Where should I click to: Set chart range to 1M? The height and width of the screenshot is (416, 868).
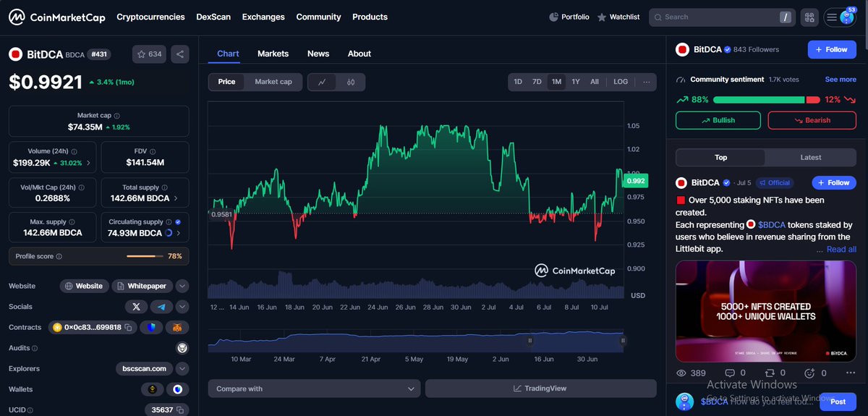coord(556,82)
